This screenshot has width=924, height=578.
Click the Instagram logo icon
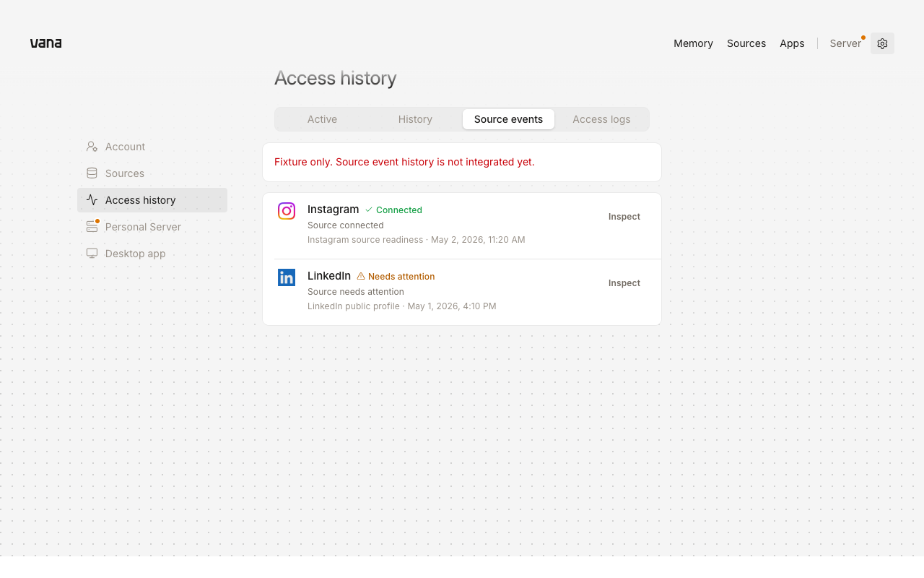pyautogui.click(x=287, y=211)
